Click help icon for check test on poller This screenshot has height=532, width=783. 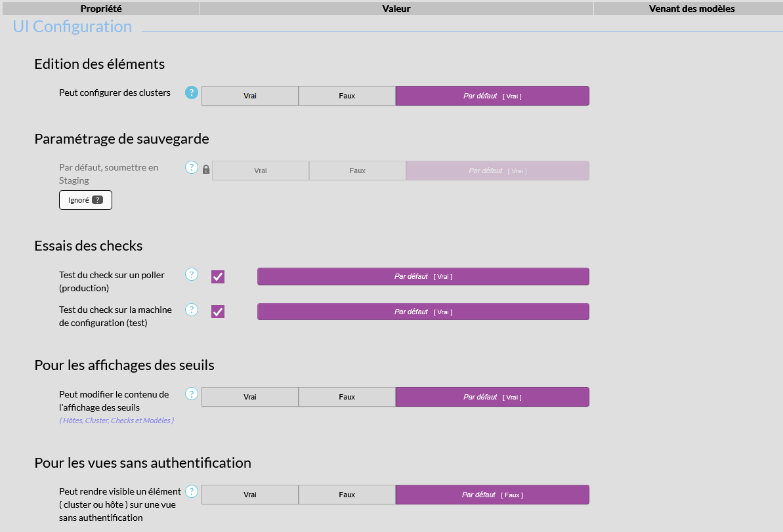click(192, 274)
